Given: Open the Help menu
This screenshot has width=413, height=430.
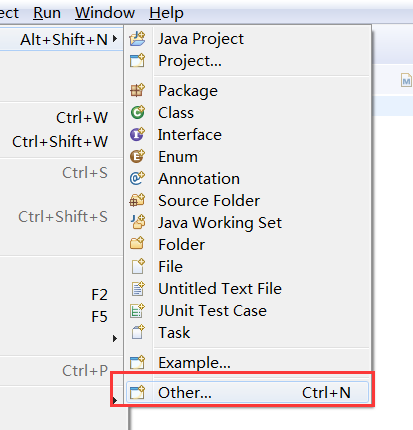Looking at the screenshot, I should tap(166, 13).
